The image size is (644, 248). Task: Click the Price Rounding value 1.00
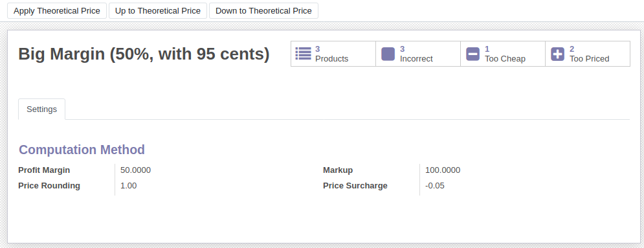point(129,186)
